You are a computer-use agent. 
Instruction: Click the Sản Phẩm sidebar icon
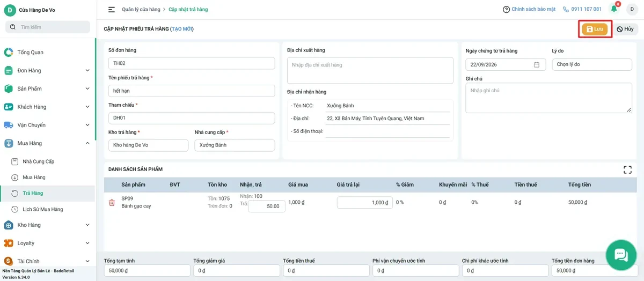[9, 88]
